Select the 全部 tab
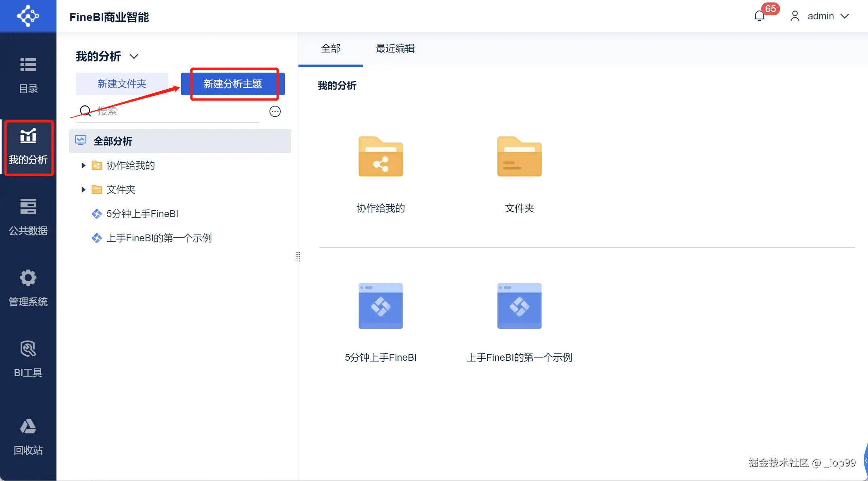868x481 pixels. [x=330, y=49]
